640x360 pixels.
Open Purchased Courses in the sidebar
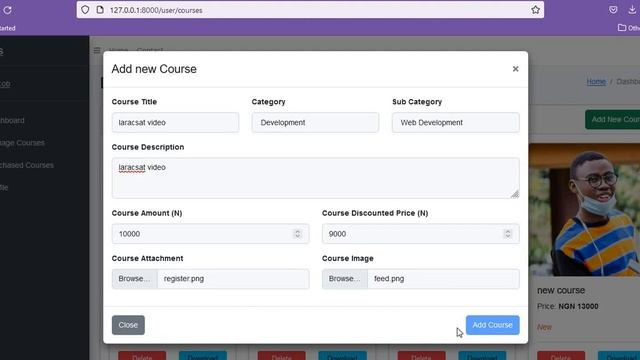point(27,165)
